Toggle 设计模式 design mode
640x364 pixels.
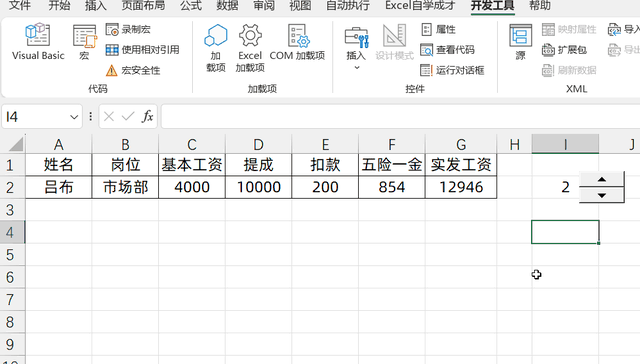click(x=394, y=42)
